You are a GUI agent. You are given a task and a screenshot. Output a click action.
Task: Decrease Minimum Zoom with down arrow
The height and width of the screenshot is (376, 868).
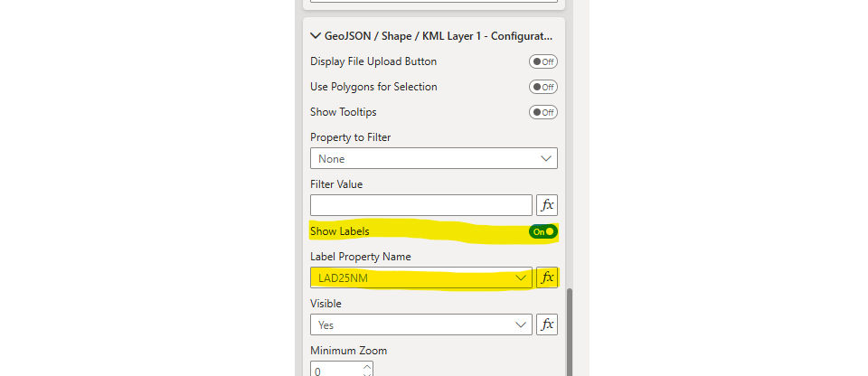click(x=366, y=373)
